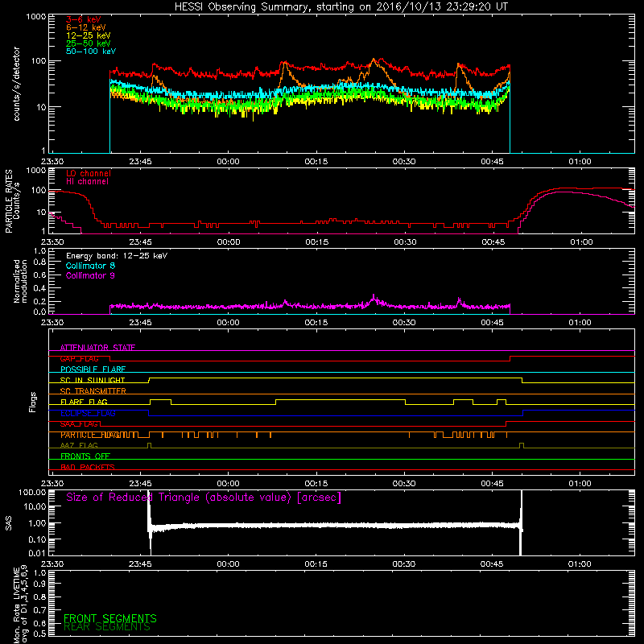Click "23:30" tick under the Flags panel
Screen dimensions: 644x644
pos(52,484)
